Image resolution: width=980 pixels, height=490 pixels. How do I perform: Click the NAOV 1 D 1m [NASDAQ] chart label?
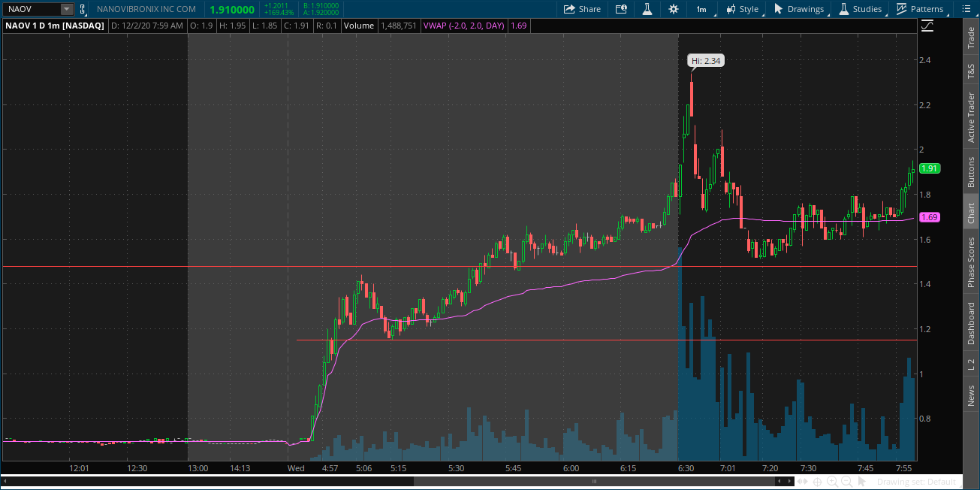(55, 26)
